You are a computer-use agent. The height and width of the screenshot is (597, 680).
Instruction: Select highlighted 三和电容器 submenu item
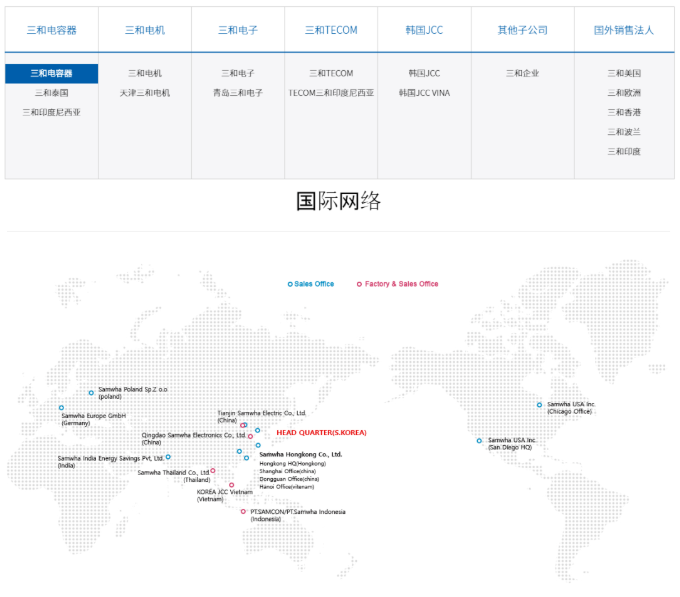pos(52,73)
